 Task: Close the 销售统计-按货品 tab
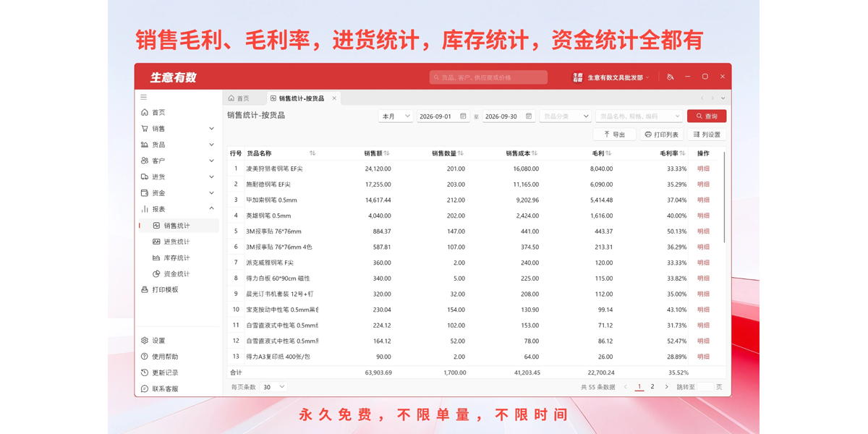(334, 98)
